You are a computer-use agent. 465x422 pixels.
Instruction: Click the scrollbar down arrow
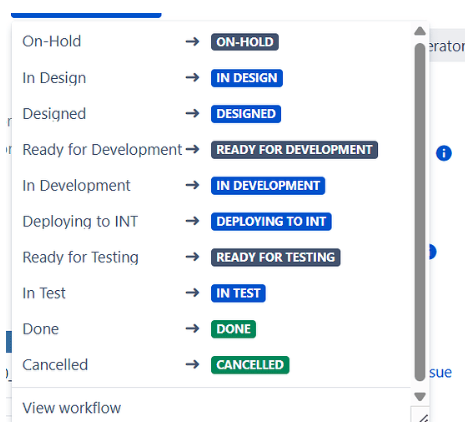tap(420, 396)
